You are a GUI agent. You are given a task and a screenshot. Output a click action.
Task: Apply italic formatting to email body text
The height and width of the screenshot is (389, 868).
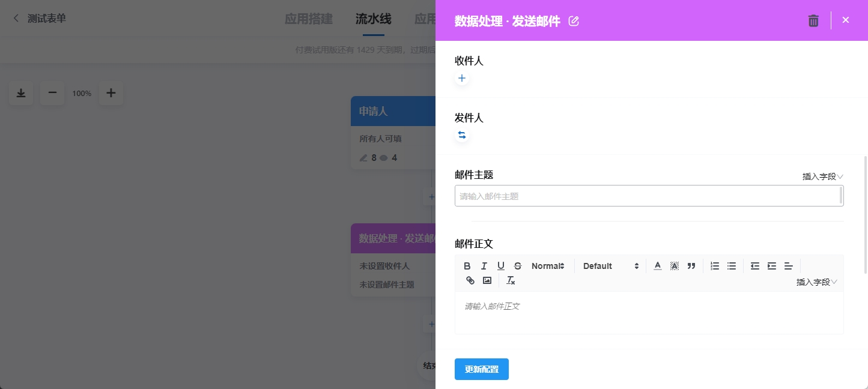point(484,266)
